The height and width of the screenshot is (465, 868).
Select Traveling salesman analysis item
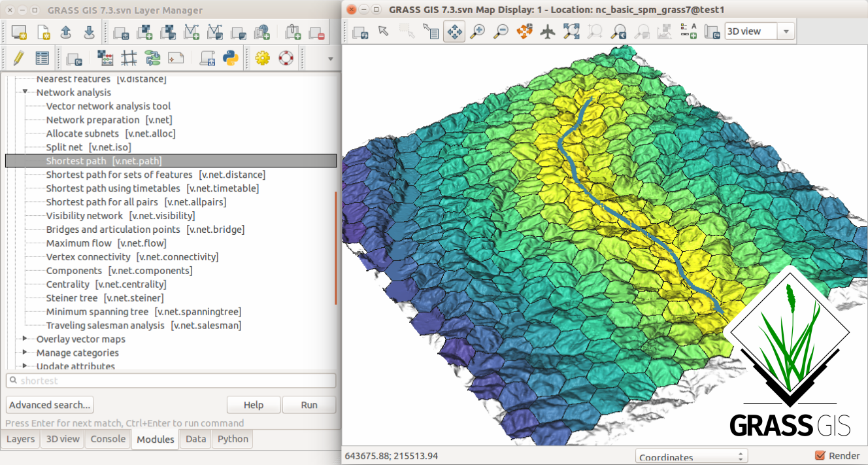click(144, 326)
